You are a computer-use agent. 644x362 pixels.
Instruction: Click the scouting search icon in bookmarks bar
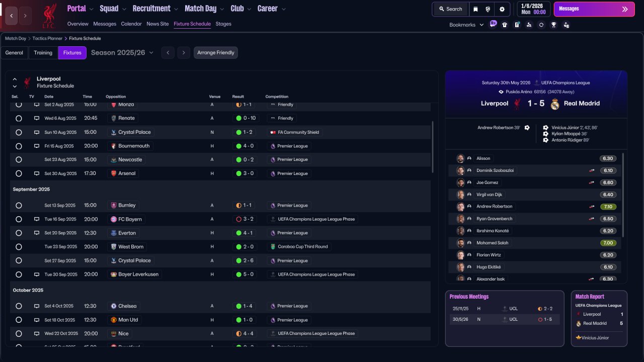click(x=529, y=25)
